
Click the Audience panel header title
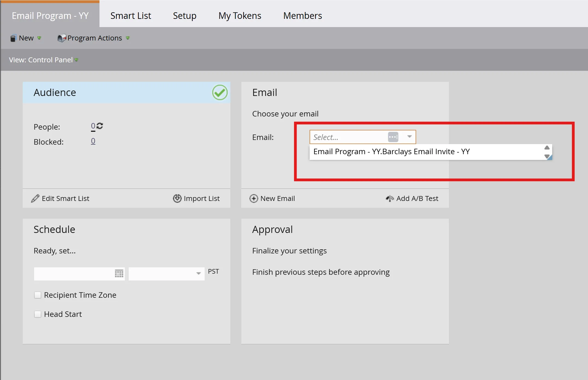coord(55,92)
